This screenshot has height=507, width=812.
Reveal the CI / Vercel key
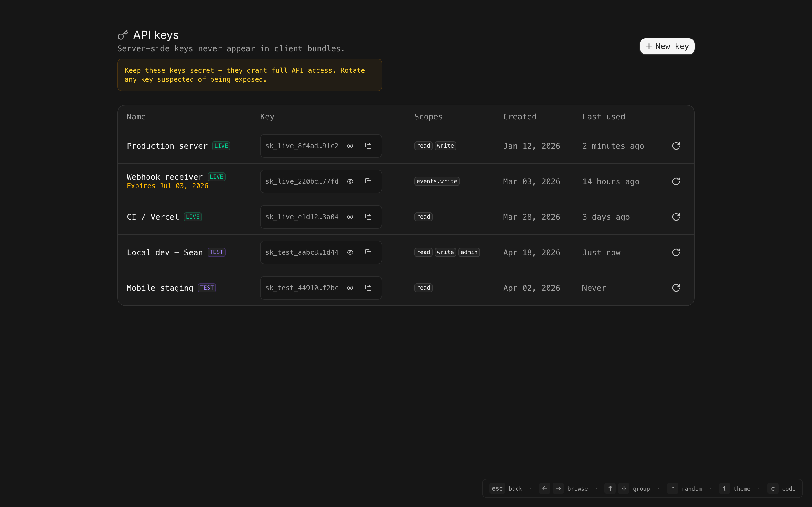tap(350, 217)
